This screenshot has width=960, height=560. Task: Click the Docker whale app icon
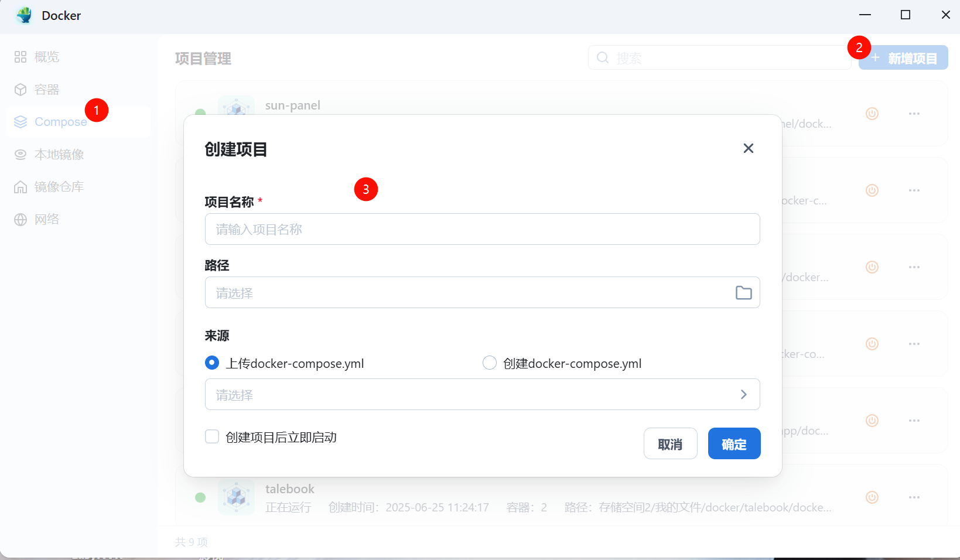tap(24, 15)
